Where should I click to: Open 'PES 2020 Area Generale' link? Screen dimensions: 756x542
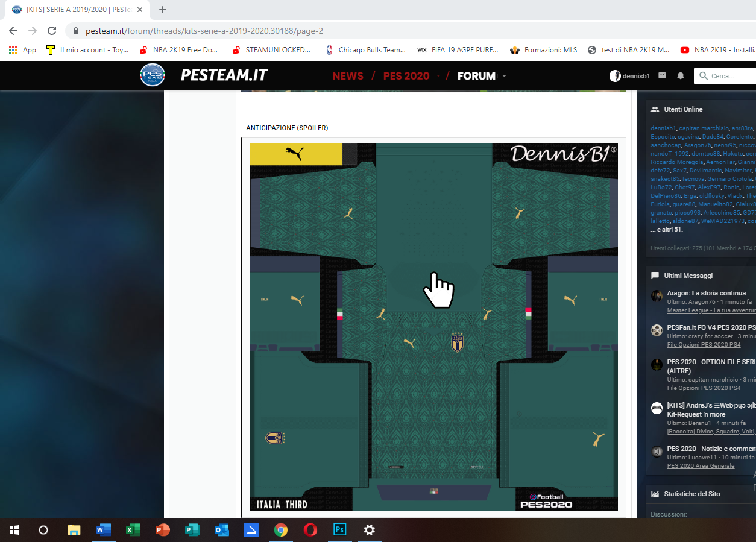tap(701, 465)
